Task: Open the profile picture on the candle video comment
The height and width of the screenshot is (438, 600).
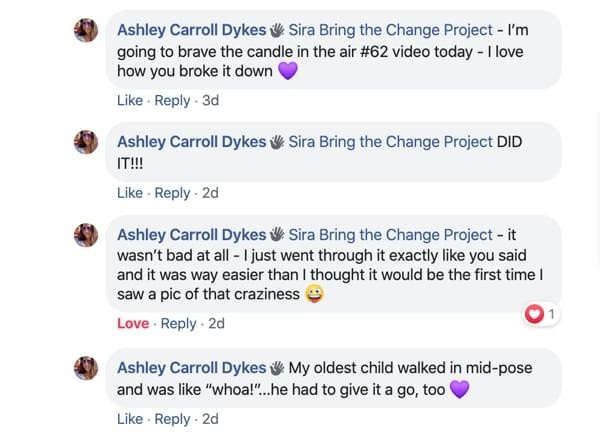Action: (87, 31)
